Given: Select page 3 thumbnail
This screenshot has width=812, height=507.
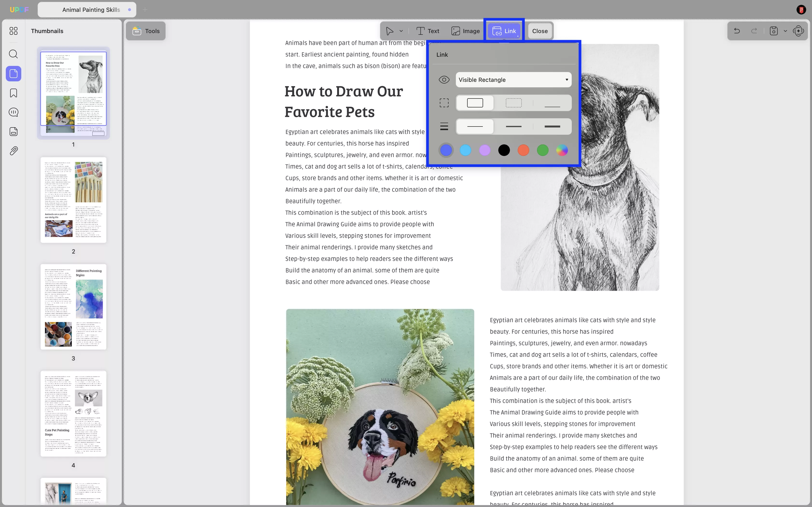Looking at the screenshot, I should point(73,307).
